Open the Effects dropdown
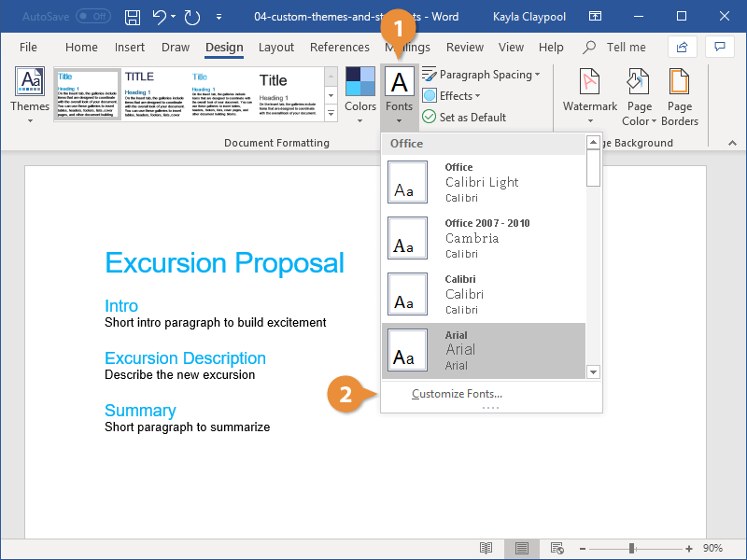This screenshot has width=747, height=560. (x=451, y=96)
